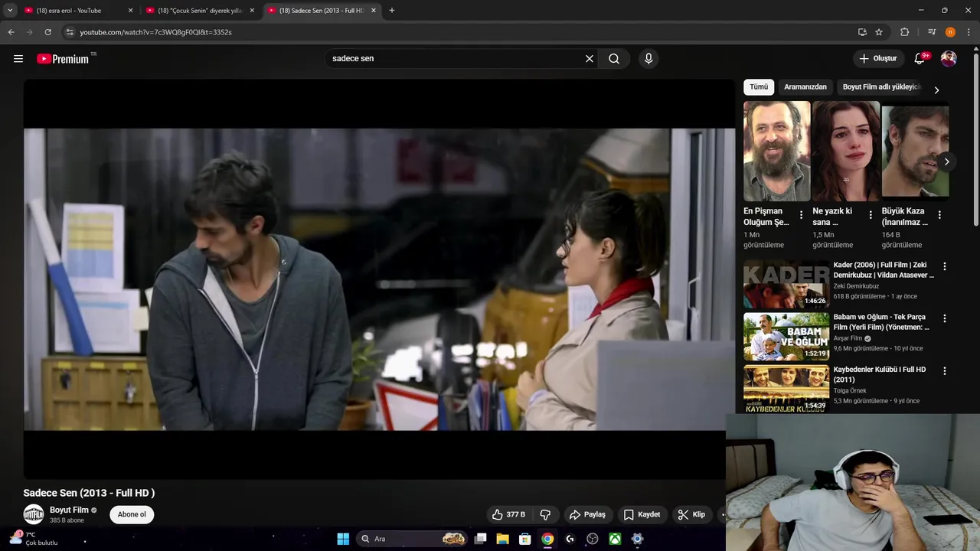Click the Oluştur create button
The image size is (980, 551).
877,59
